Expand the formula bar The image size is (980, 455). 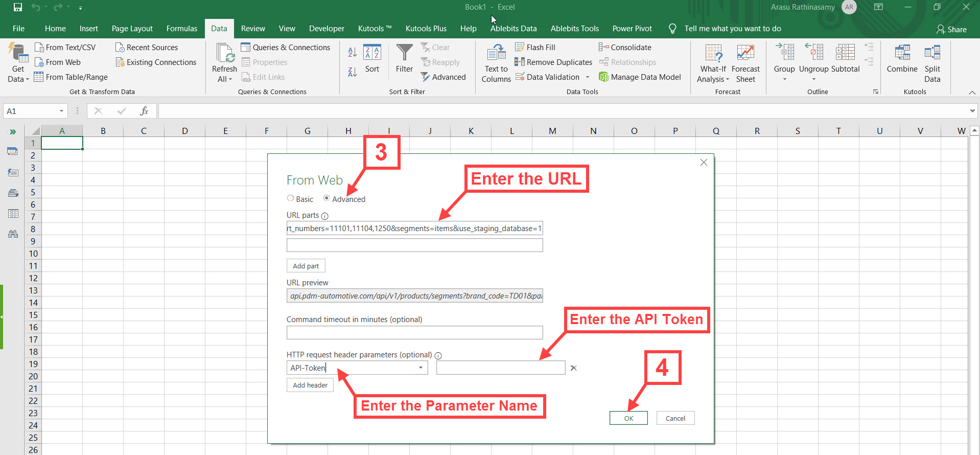pyautogui.click(x=972, y=111)
